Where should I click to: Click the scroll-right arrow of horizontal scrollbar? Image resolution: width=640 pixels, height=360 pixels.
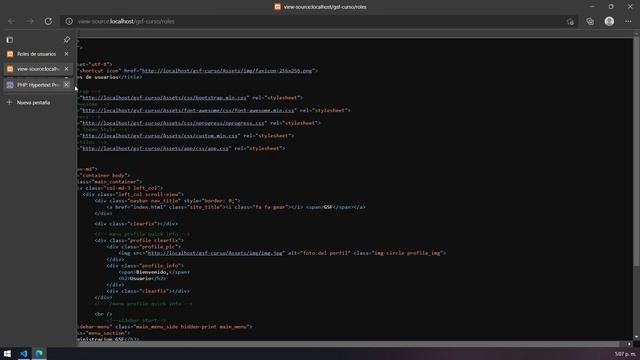629,344
